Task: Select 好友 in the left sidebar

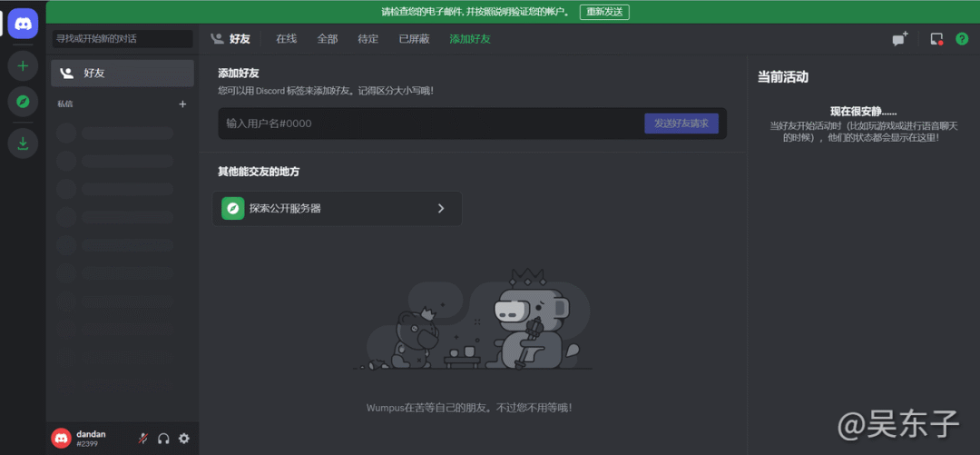Action: coord(122,74)
